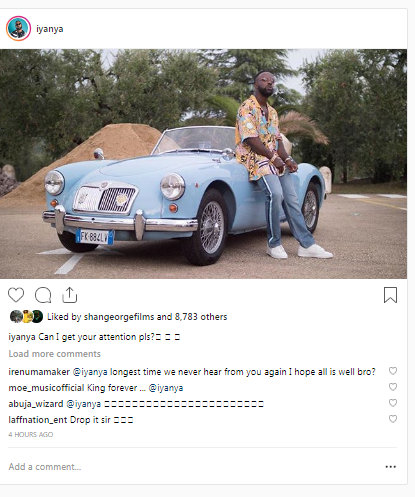Expand Load more comments
415x497 pixels.
pyautogui.click(x=54, y=354)
